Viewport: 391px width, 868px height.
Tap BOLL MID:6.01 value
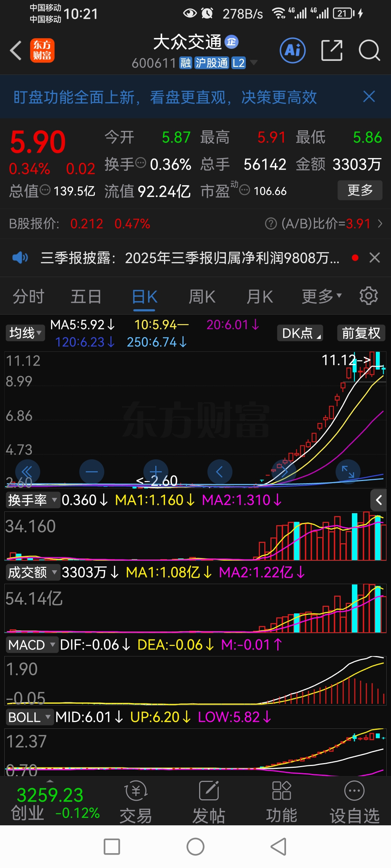89,717
